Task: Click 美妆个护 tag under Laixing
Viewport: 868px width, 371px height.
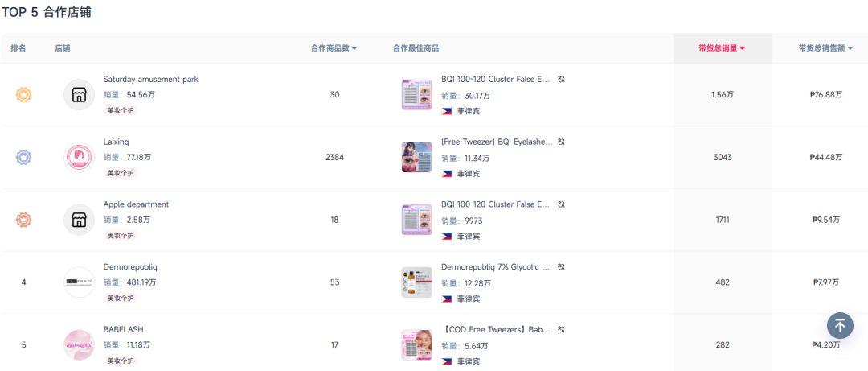Action: [x=121, y=173]
